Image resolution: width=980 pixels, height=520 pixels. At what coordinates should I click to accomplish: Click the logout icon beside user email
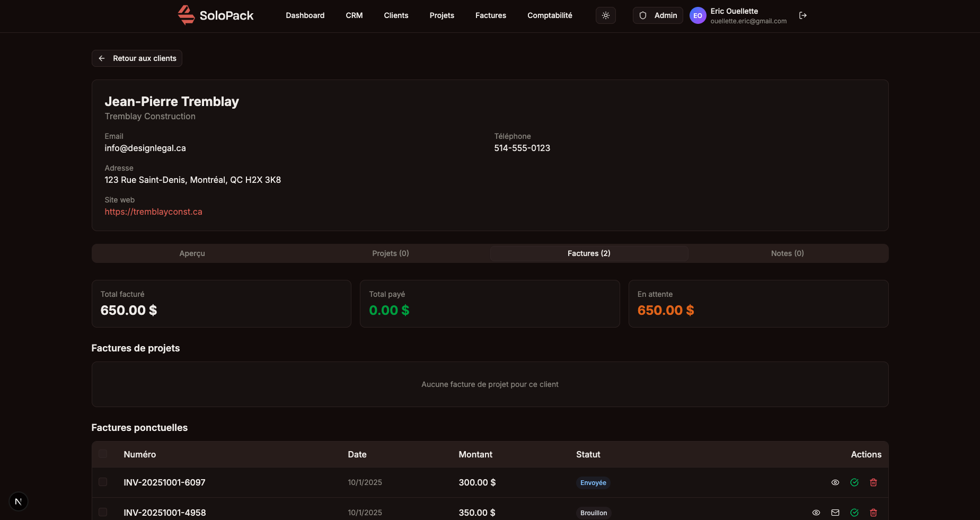coord(802,15)
